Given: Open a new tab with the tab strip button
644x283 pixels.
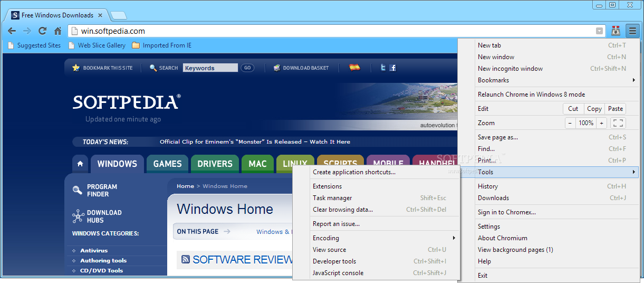Looking at the screenshot, I should pyautogui.click(x=118, y=15).
